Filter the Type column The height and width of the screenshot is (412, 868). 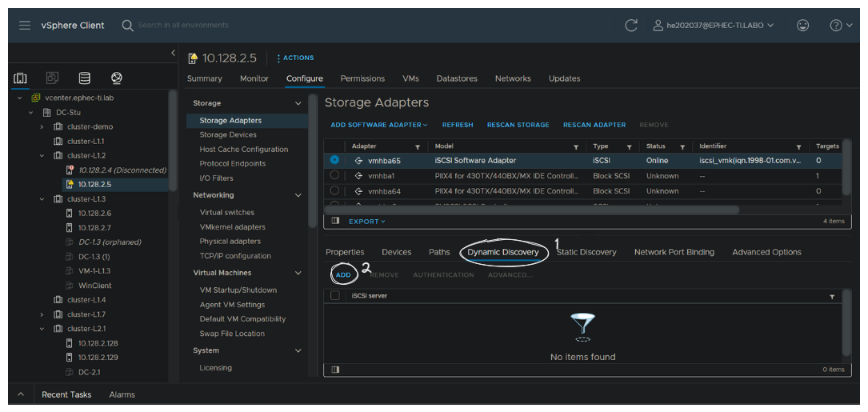[x=629, y=147]
